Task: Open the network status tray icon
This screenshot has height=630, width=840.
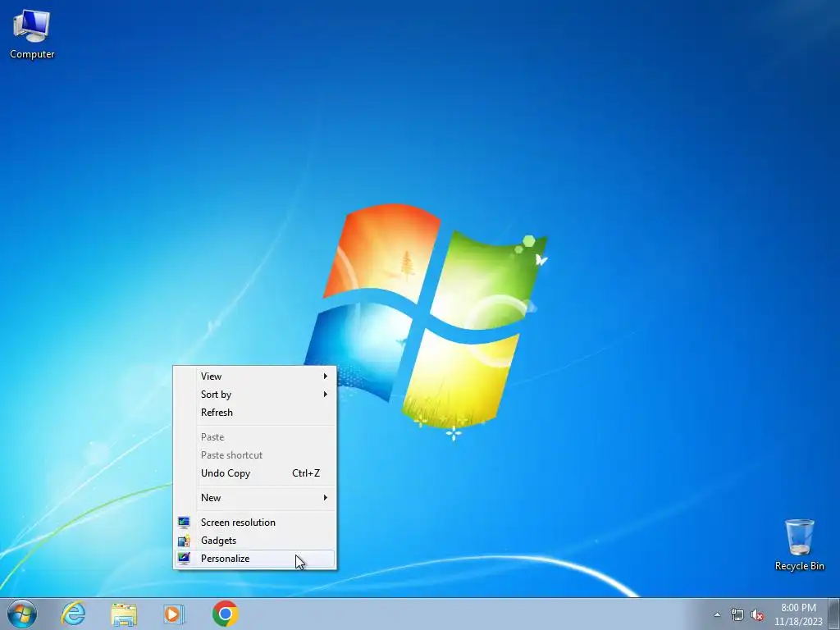Action: [x=737, y=614]
